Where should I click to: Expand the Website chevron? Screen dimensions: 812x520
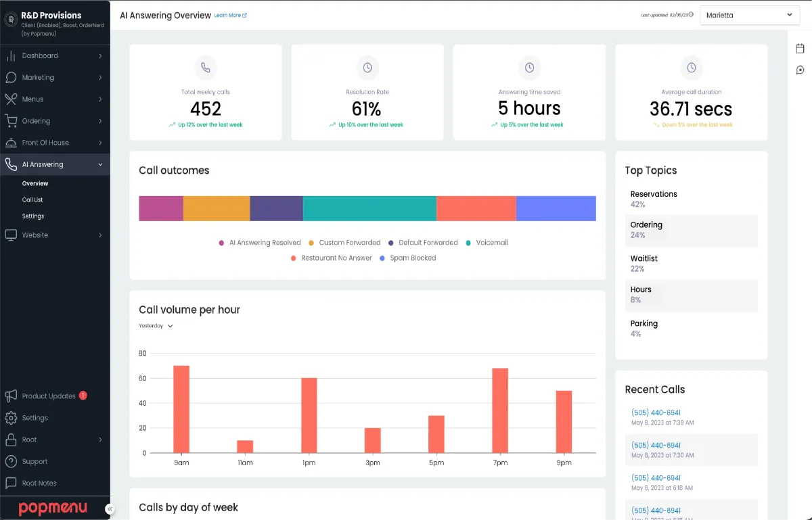(100, 235)
